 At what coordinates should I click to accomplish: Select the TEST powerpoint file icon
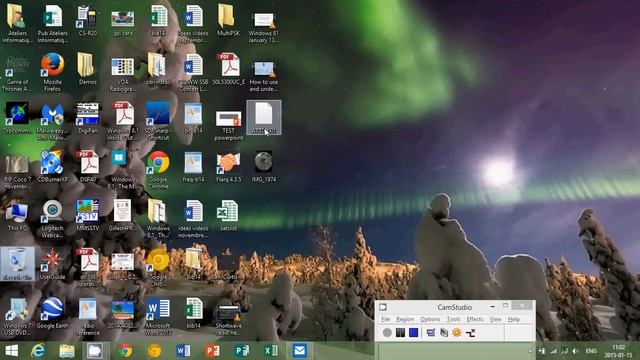pos(228,125)
